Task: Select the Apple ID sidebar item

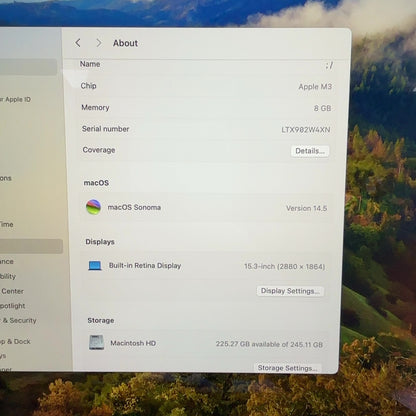Action: pyautogui.click(x=16, y=99)
